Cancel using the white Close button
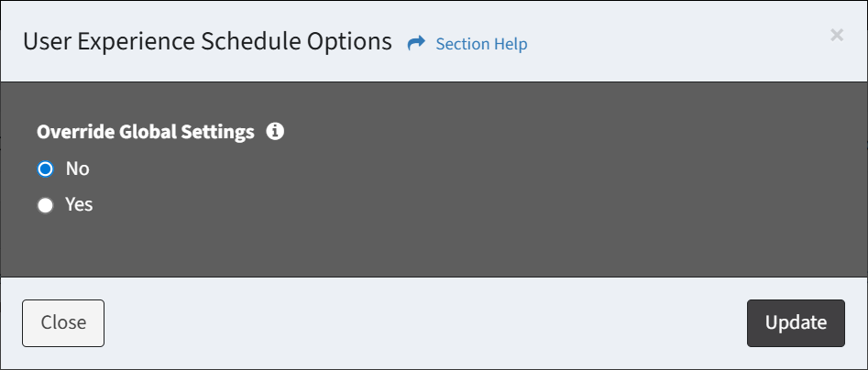The width and height of the screenshot is (868, 370). [x=63, y=322]
